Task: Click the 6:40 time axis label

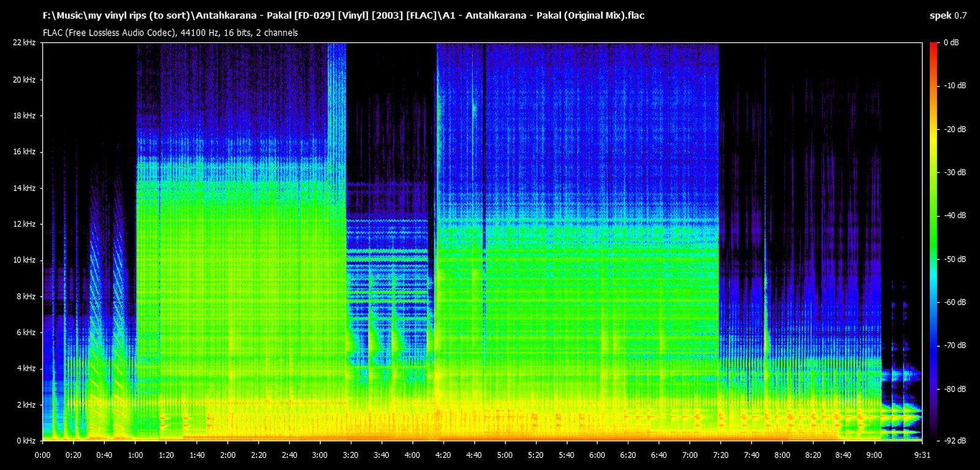Action: [x=659, y=455]
